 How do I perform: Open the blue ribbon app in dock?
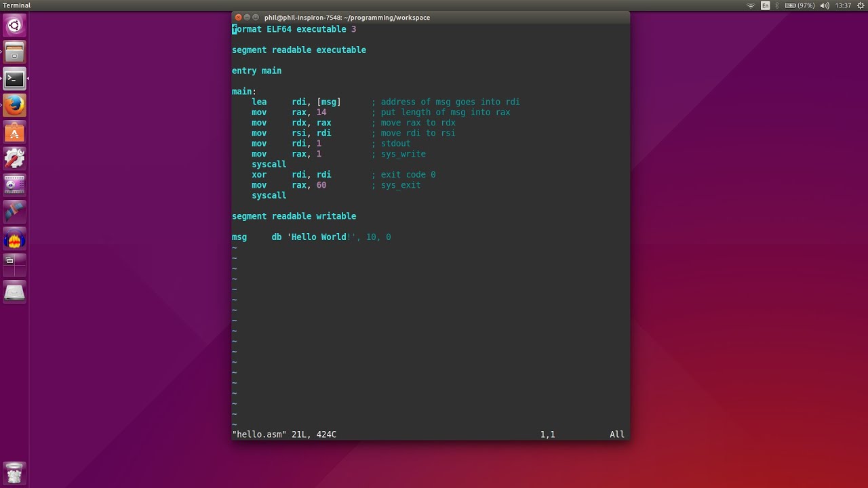pos(14,211)
